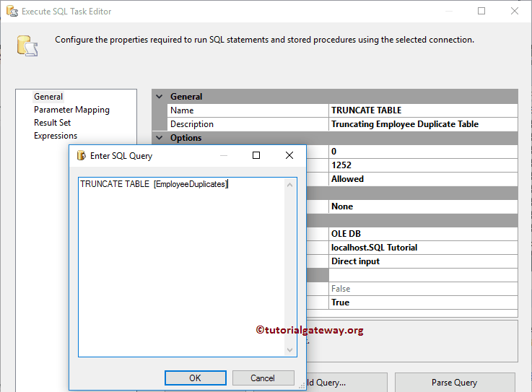Open the Expressions page
532x392 pixels.
coord(56,136)
